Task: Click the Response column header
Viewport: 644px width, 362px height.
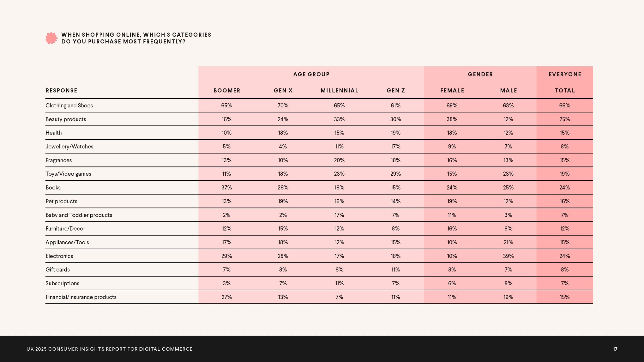Action: click(61, 90)
